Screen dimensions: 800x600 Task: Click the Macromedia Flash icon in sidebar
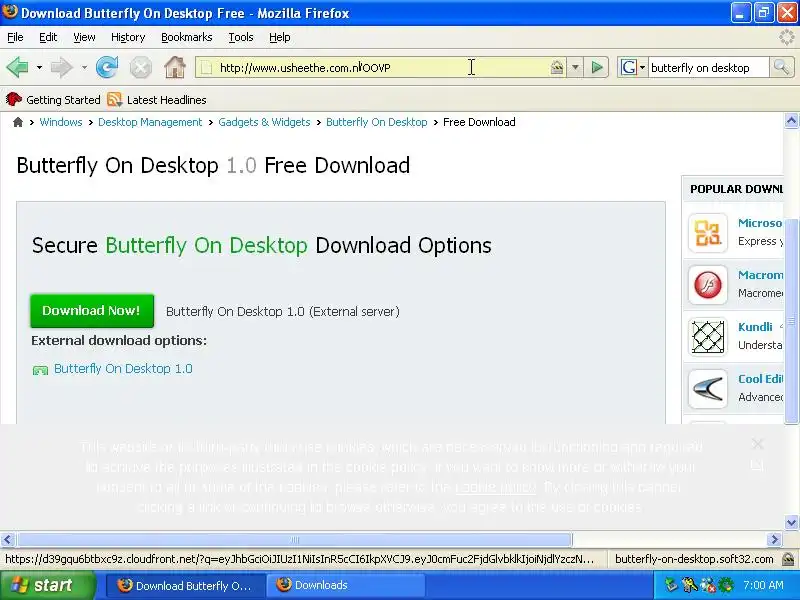click(708, 285)
